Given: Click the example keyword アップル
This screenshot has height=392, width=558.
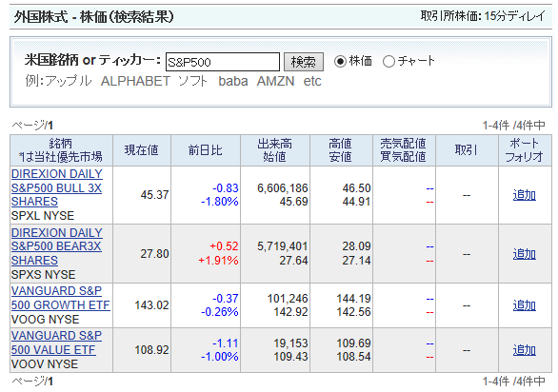Looking at the screenshot, I should (x=69, y=81).
